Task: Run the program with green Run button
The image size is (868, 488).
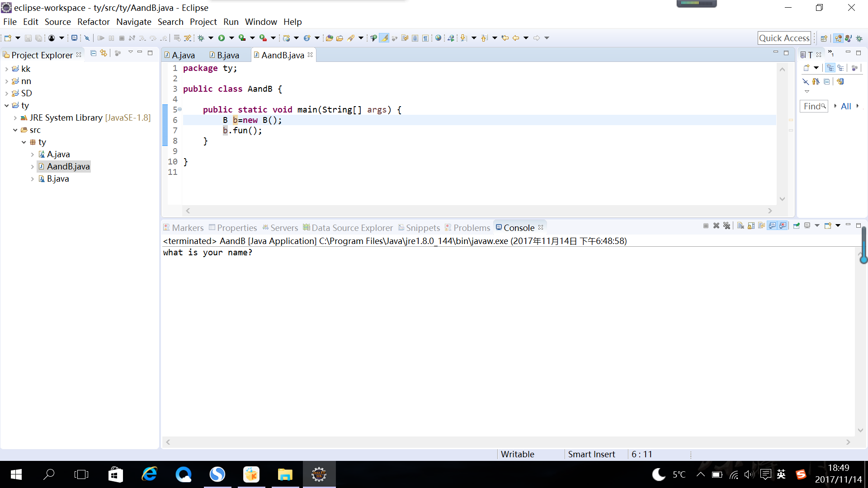Action: click(222, 38)
